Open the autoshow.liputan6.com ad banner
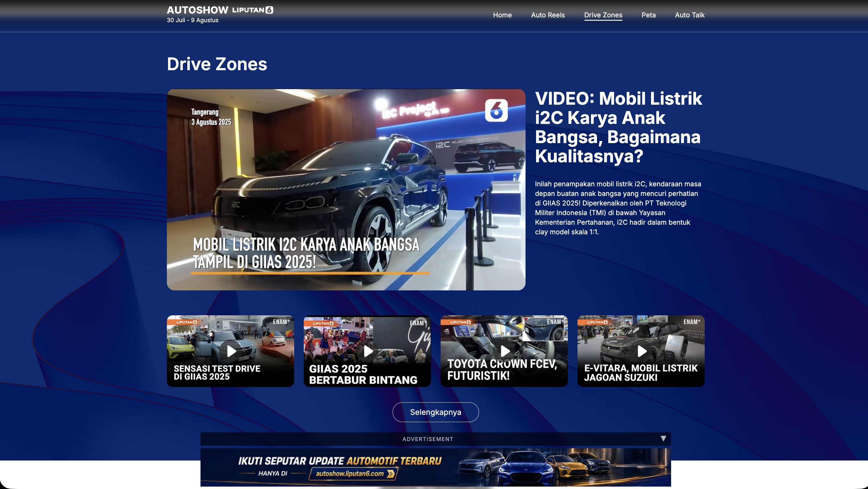Viewport: 868px width, 489px height. (x=435, y=467)
